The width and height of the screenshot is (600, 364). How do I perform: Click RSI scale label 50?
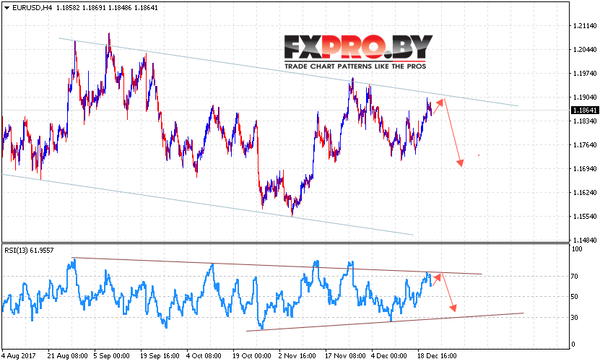574,297
